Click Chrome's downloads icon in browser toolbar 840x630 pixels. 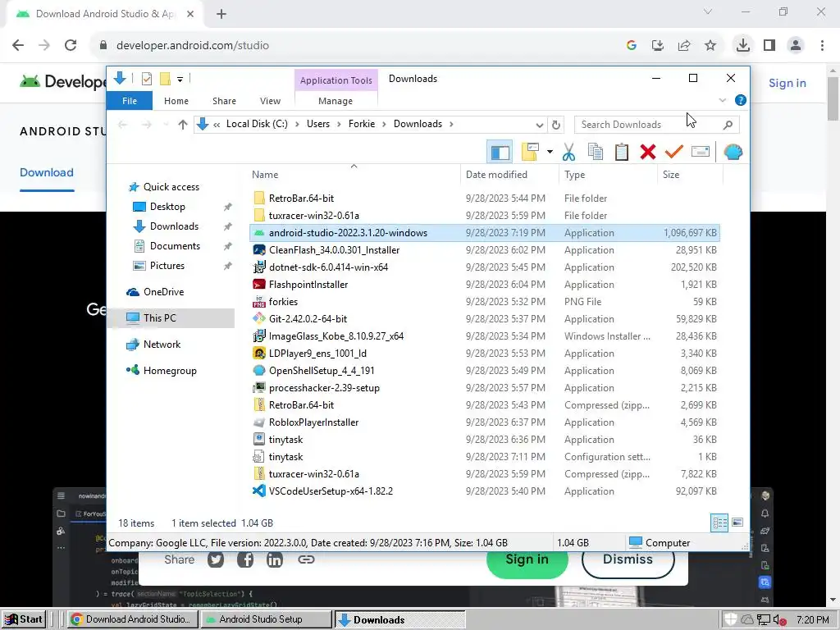(742, 45)
